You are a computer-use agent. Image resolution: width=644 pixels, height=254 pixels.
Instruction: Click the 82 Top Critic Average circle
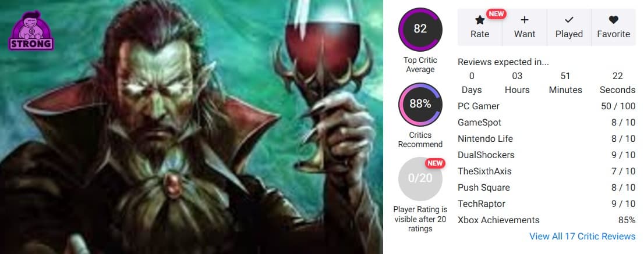(420, 29)
